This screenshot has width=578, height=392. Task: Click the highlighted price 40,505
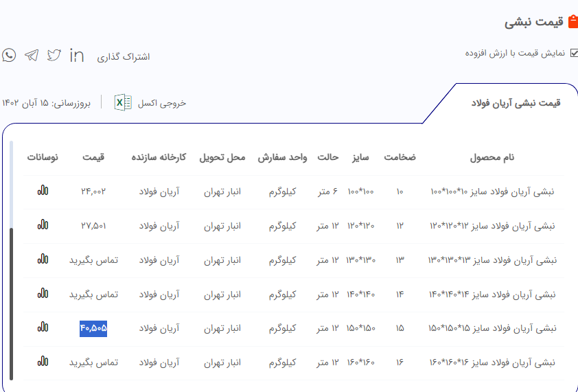(x=93, y=328)
